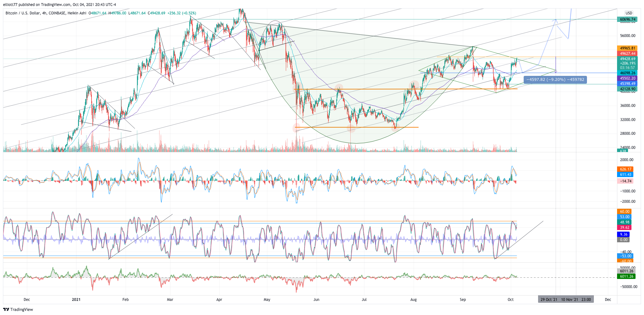Click the Aug label on the time axis

pos(414,300)
